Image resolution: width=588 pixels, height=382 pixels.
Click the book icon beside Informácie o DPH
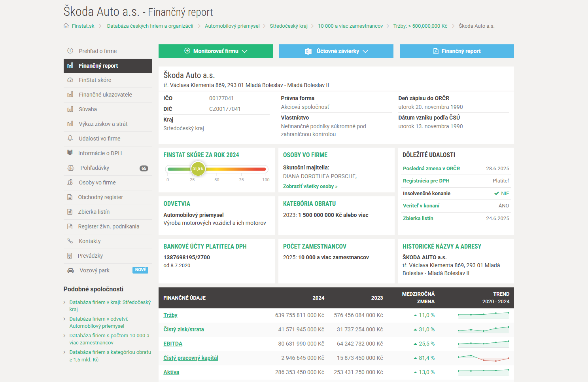click(70, 153)
